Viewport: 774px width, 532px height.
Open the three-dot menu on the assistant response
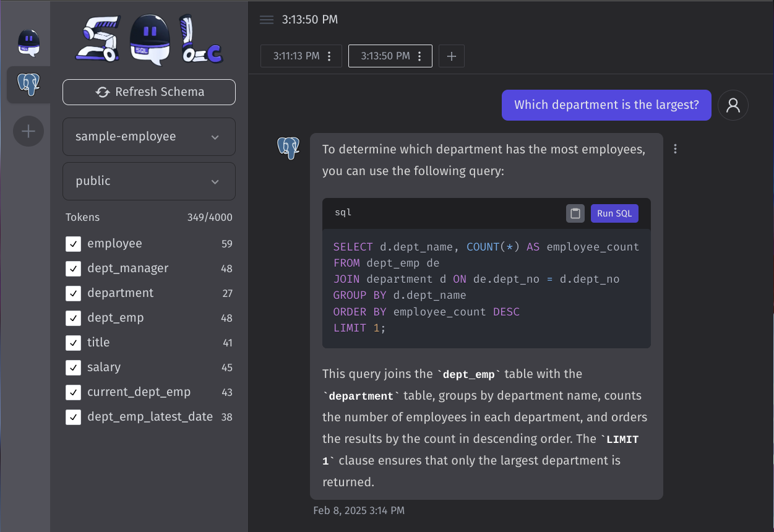[675, 149]
